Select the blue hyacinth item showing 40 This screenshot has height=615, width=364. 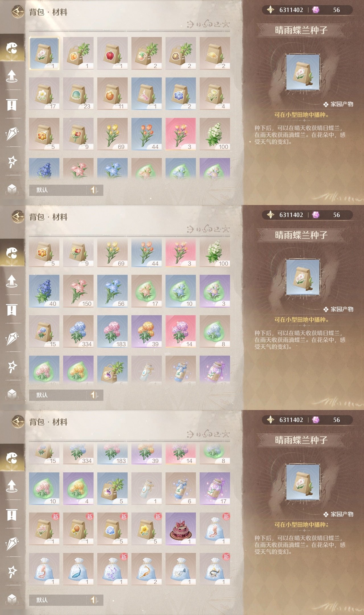pos(44,291)
